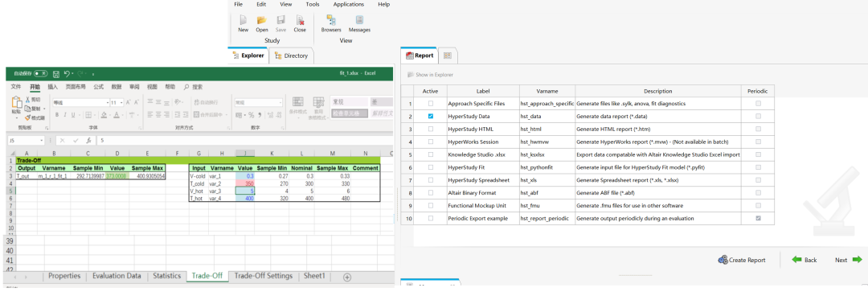Click the Excel paste clipboard icon
Image resolution: width=868 pixels, height=292 pixels.
tap(17, 102)
